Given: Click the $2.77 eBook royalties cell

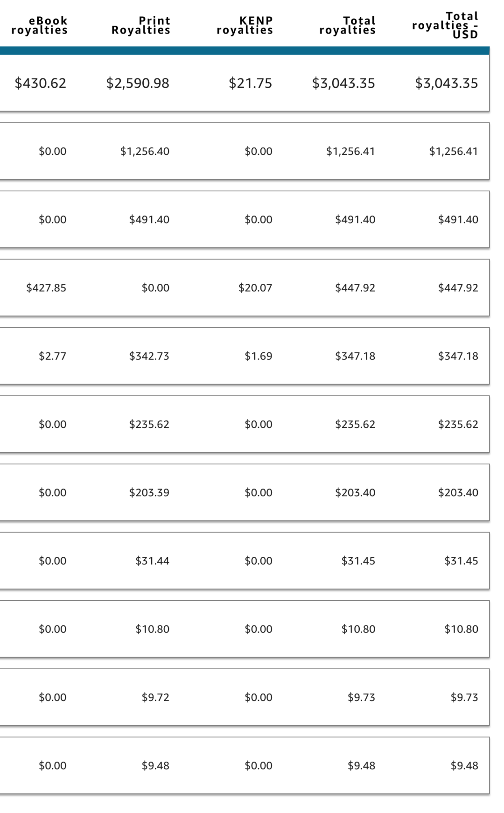Looking at the screenshot, I should pos(52,356).
